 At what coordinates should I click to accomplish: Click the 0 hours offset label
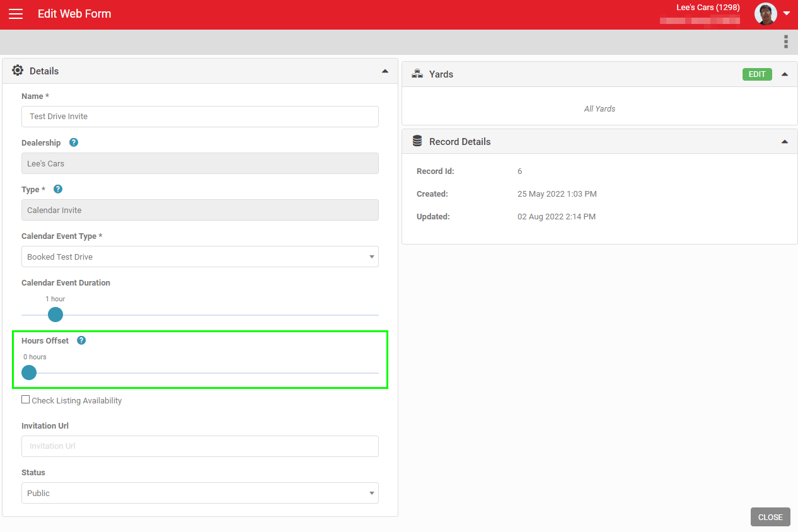coord(35,357)
